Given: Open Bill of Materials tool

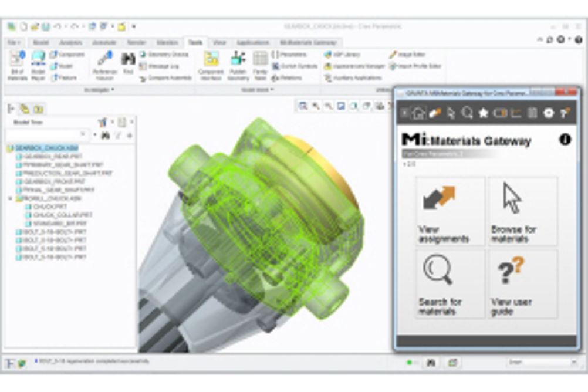Looking at the screenshot, I should click(x=17, y=66).
